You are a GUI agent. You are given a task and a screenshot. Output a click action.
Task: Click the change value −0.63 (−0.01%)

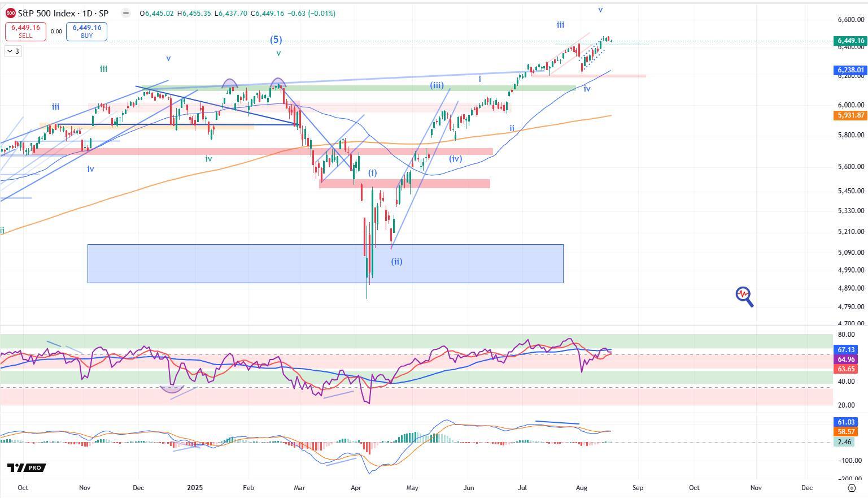(x=311, y=13)
